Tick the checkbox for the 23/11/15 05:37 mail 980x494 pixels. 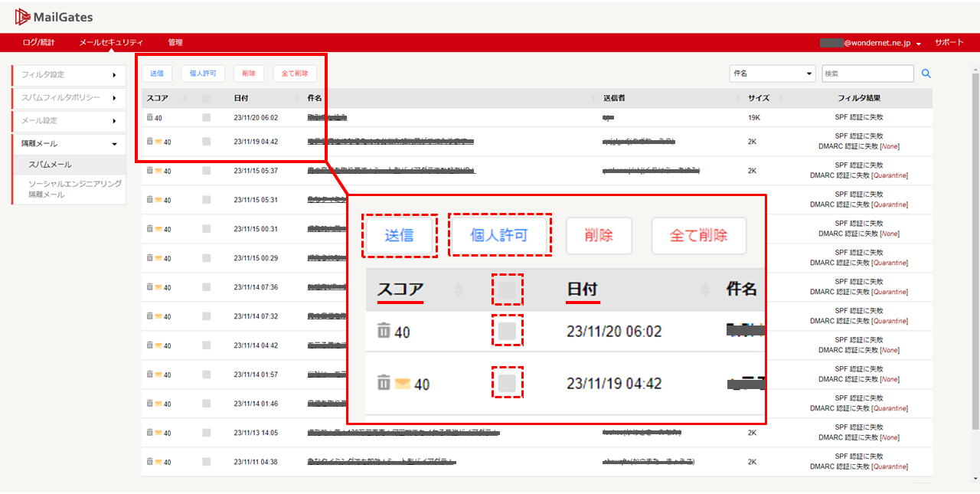pos(207,171)
